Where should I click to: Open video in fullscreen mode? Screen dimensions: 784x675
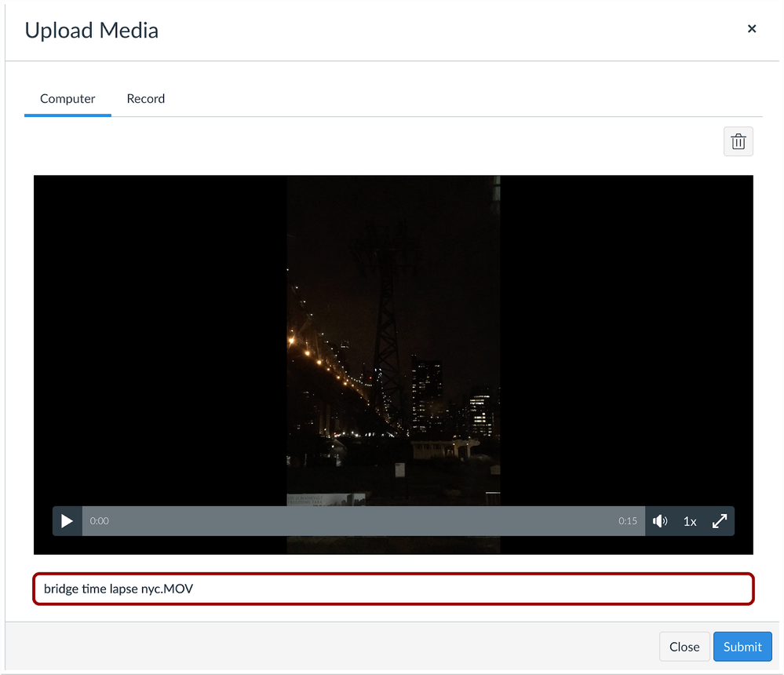[720, 521]
